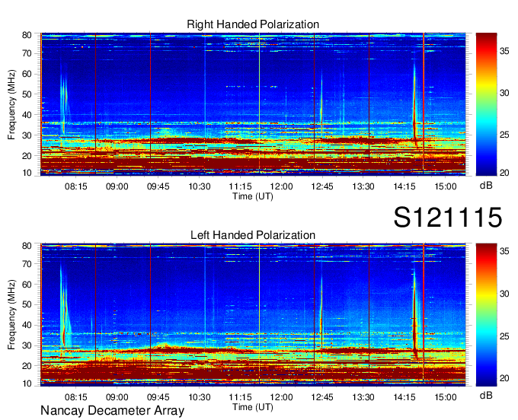Click the Left Handed plot's 30 MHz frequency tick

[x=27, y=345]
